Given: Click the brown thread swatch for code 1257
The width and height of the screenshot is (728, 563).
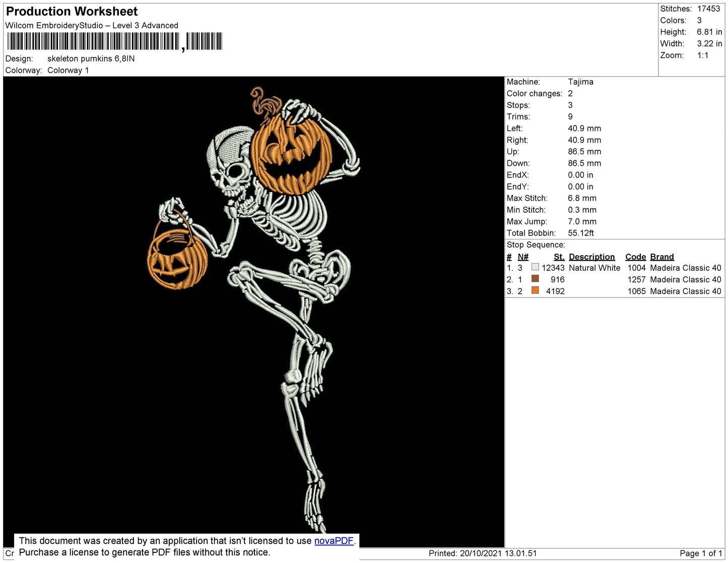Looking at the screenshot, I should pyautogui.click(x=535, y=279).
